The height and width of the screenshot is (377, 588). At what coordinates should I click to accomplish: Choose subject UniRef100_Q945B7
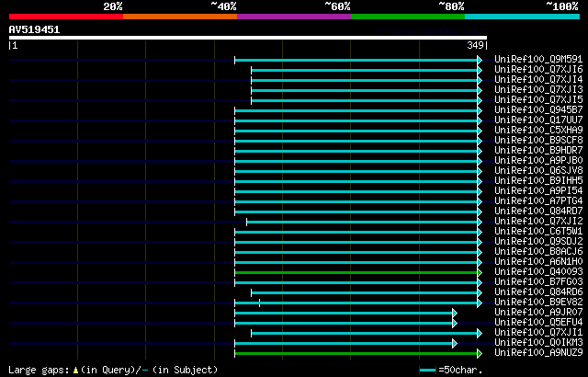tap(538, 110)
